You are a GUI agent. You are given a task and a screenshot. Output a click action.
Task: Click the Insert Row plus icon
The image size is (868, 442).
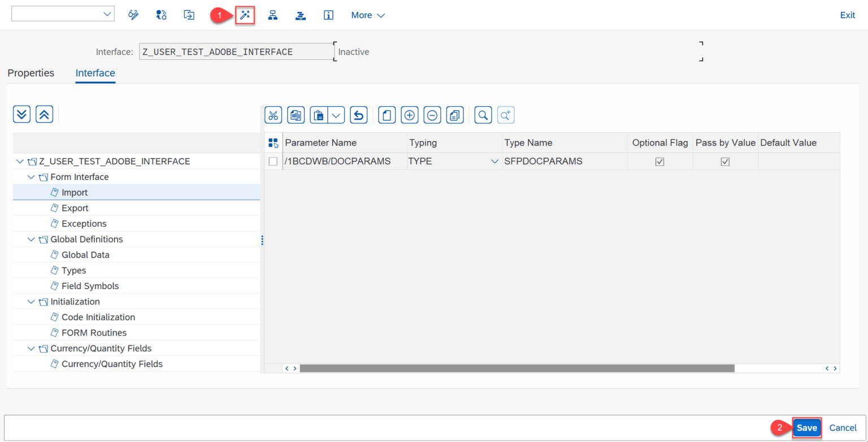409,115
